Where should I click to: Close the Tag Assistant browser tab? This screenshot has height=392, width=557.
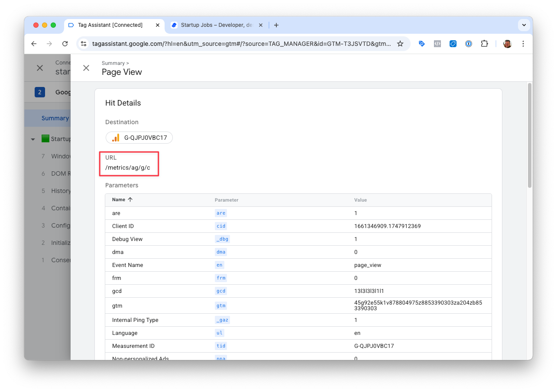pyautogui.click(x=158, y=25)
